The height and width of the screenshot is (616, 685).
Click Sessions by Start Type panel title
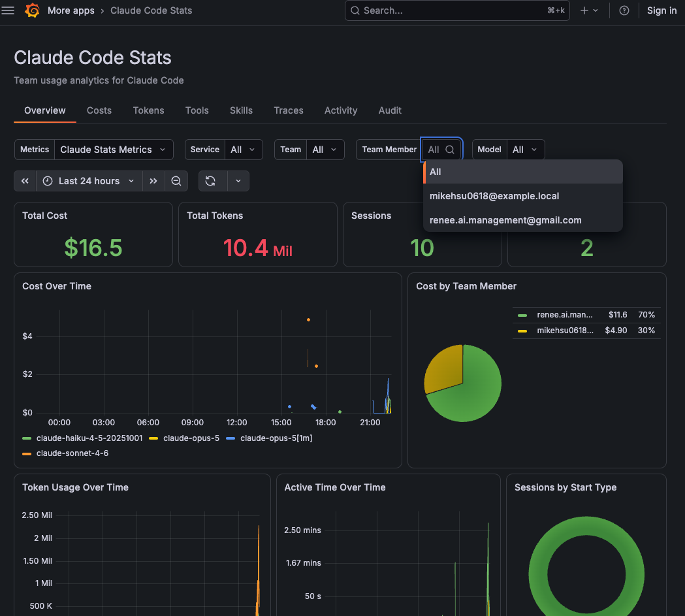(x=566, y=487)
